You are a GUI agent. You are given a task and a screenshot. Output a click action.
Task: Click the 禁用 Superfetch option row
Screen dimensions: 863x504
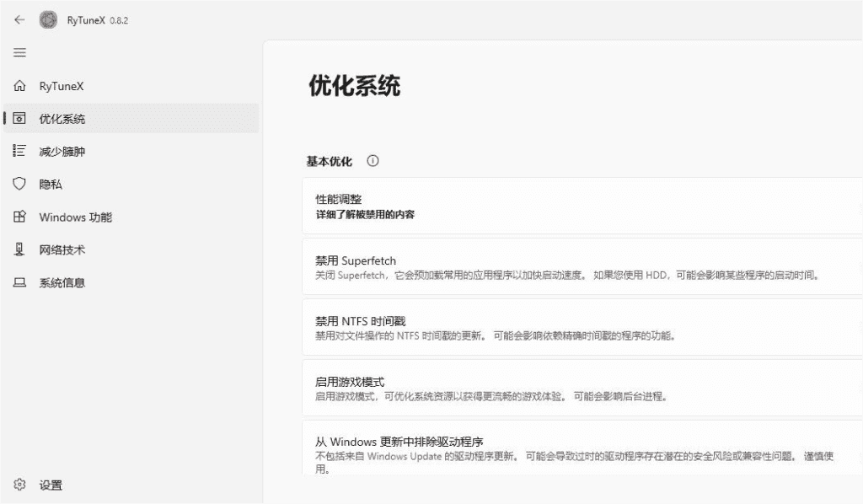click(582, 267)
